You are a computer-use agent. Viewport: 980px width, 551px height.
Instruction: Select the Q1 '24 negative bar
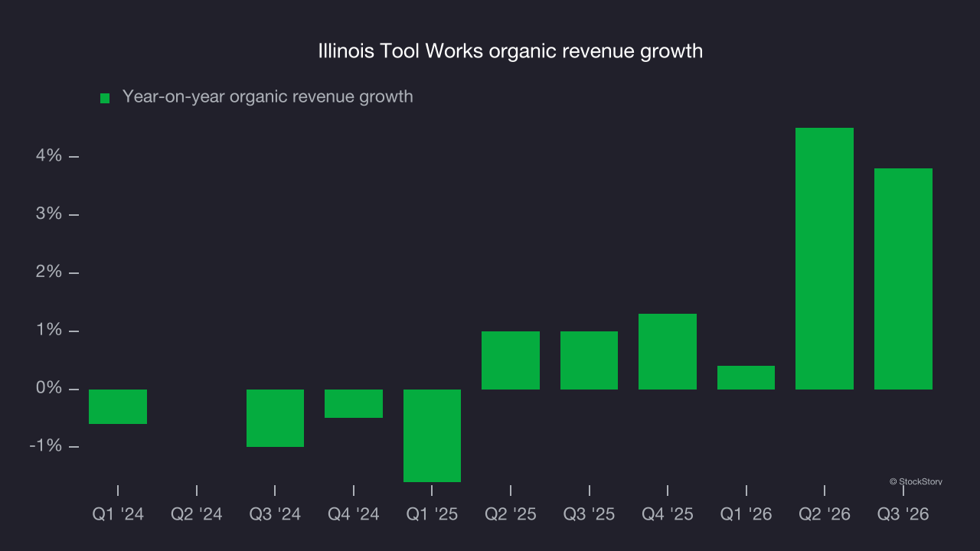point(118,406)
